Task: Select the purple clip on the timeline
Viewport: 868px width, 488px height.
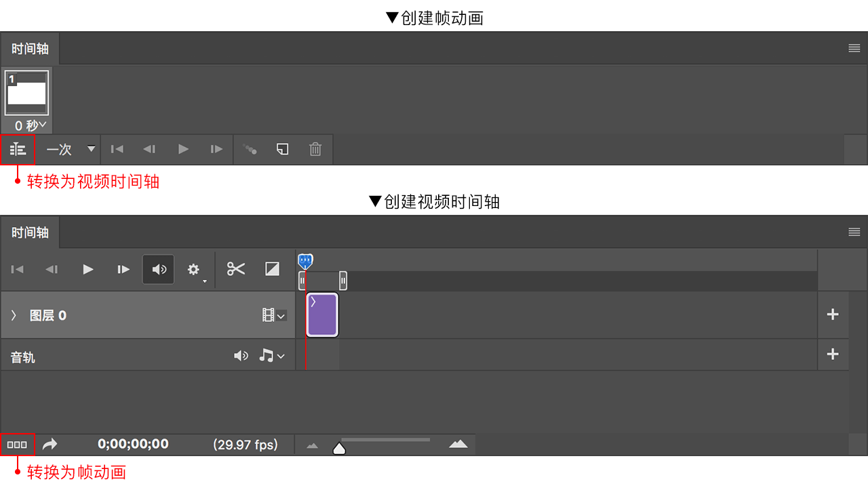Action: coord(322,315)
